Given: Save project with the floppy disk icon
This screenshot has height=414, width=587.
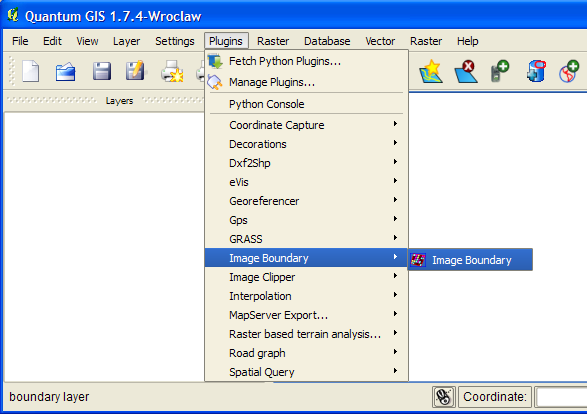Looking at the screenshot, I should (x=101, y=71).
